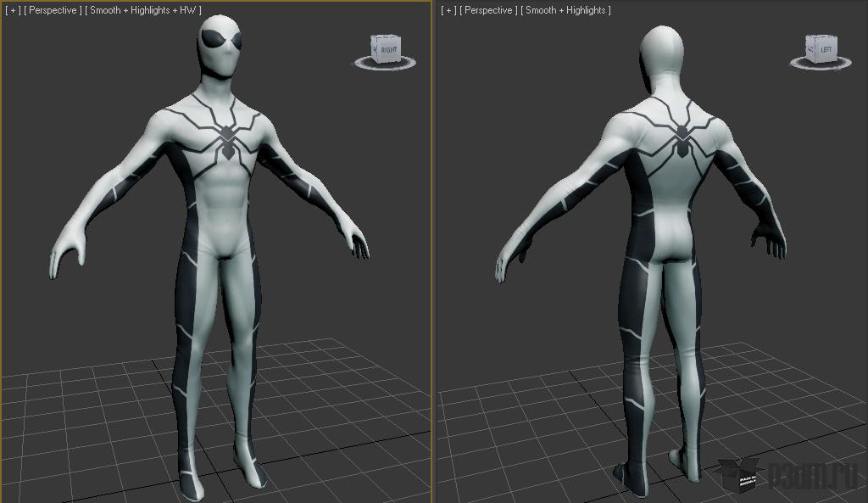Open the left viewport Perspective view menu
The height and width of the screenshot is (503, 868).
click(x=54, y=10)
